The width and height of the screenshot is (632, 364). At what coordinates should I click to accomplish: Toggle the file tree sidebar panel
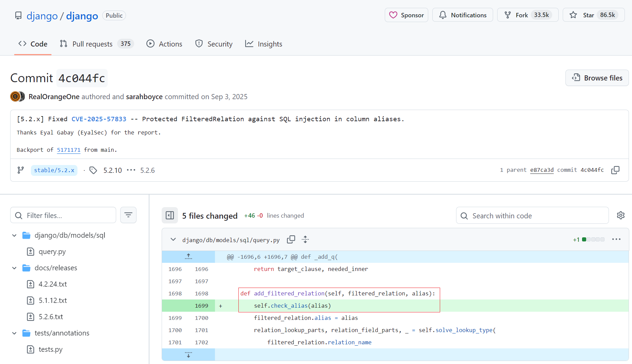coord(170,215)
